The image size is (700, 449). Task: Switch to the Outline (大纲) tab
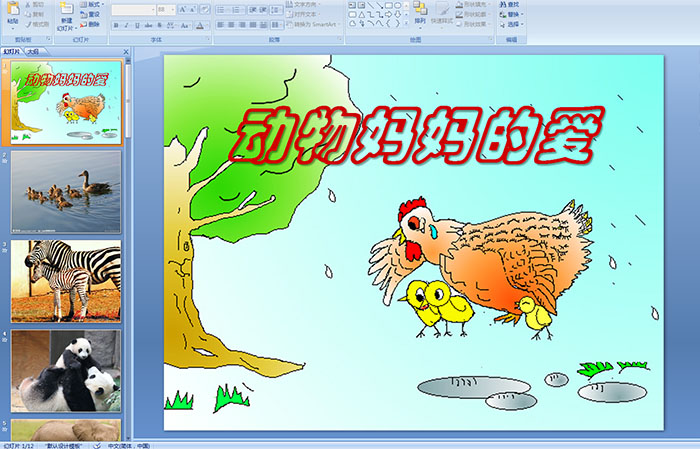click(33, 51)
